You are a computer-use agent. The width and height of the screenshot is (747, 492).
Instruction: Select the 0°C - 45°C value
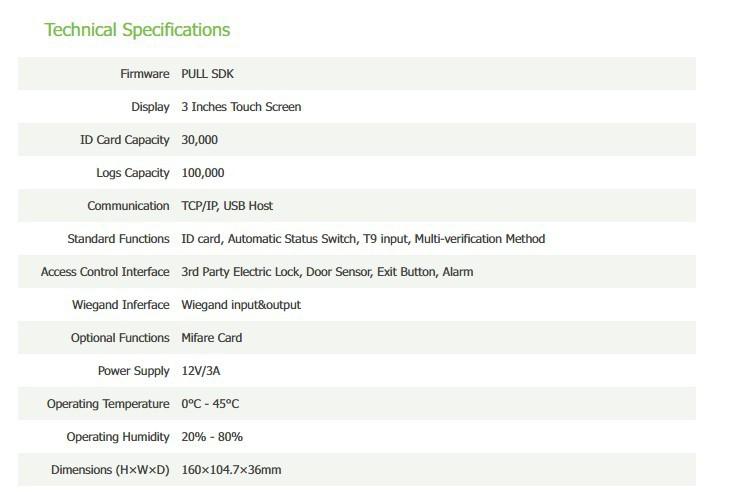pos(210,404)
